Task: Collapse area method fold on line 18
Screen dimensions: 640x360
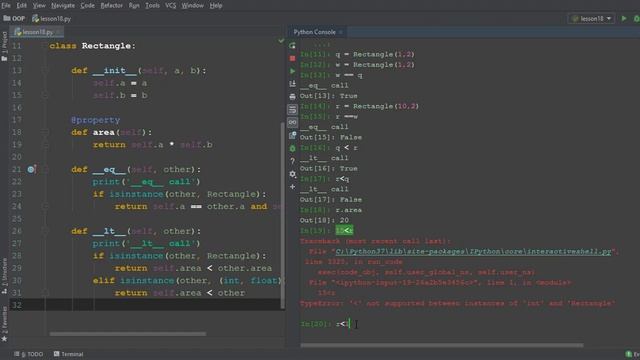Action: pyautogui.click(x=45, y=132)
